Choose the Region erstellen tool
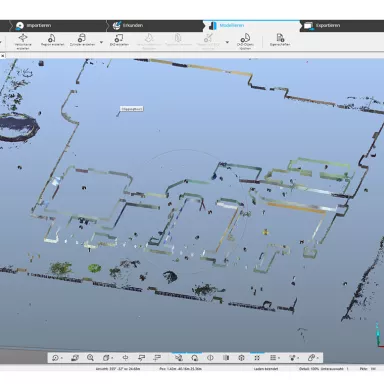Viewport: 384px width, 384px height. tap(52, 40)
